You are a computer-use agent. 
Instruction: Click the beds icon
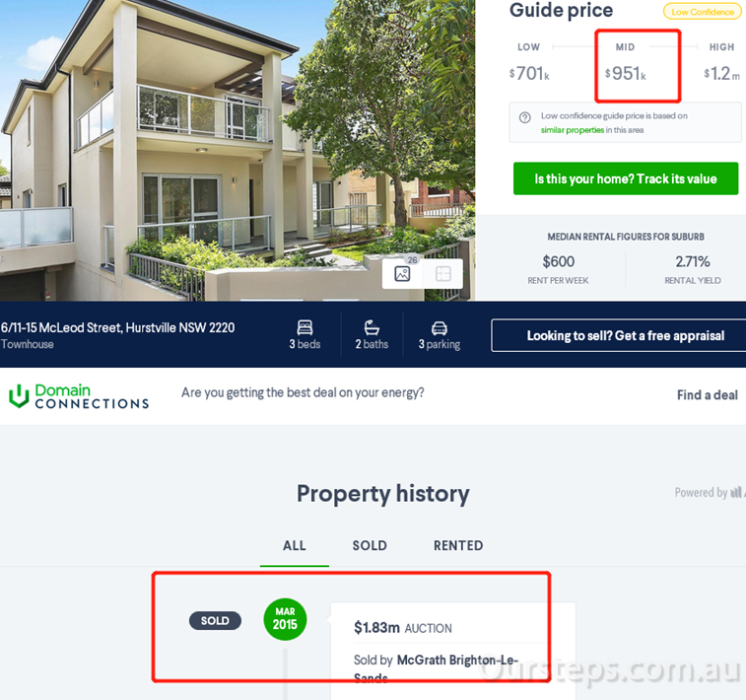pyautogui.click(x=305, y=327)
